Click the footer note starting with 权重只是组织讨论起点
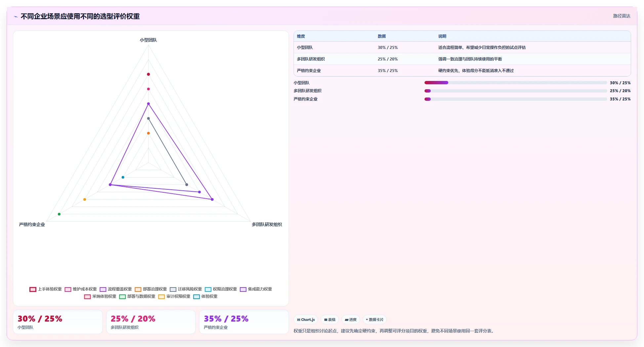The width and height of the screenshot is (644, 347). 394,331
